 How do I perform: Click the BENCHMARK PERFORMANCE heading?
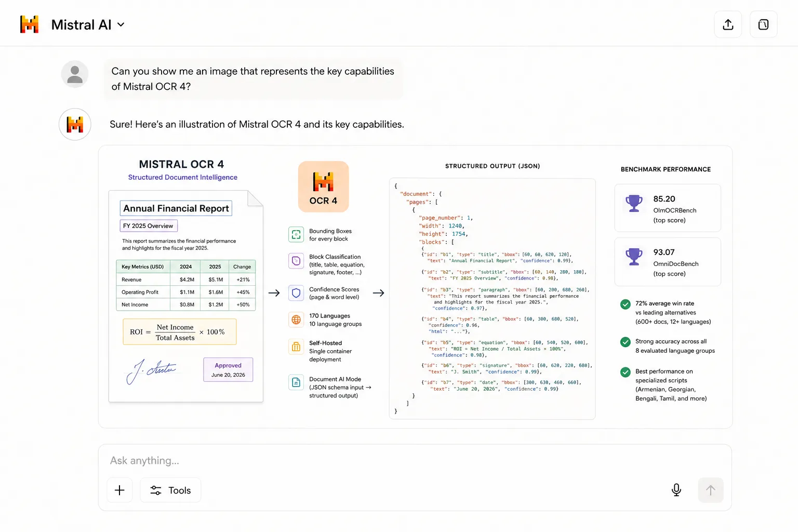pyautogui.click(x=666, y=169)
